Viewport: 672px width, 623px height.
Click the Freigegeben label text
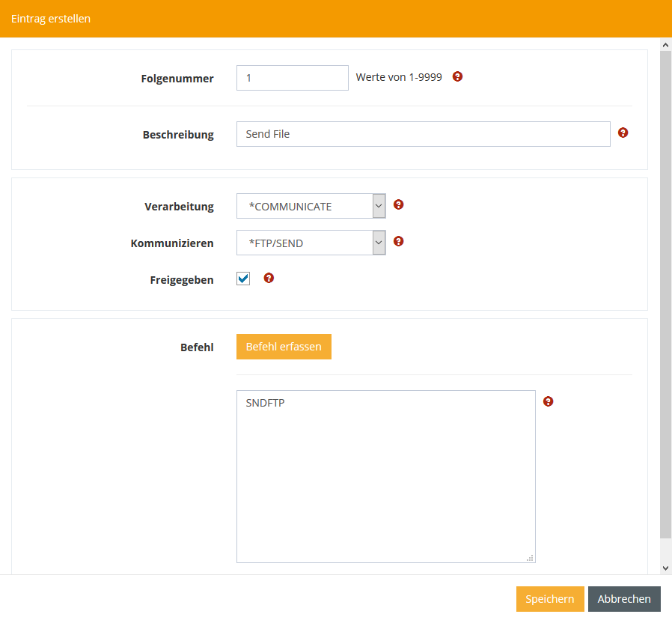click(182, 280)
